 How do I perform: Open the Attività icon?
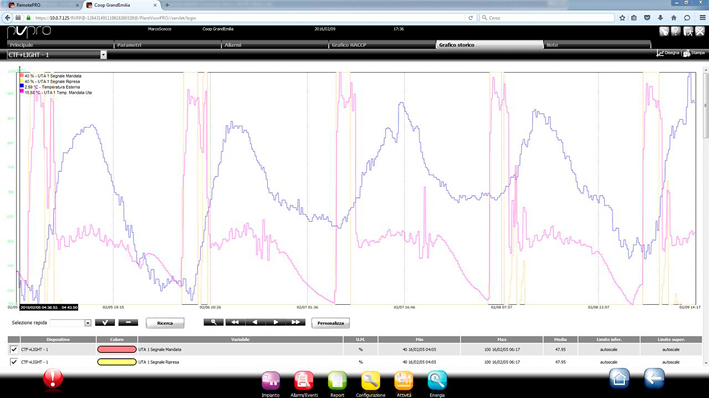404,381
